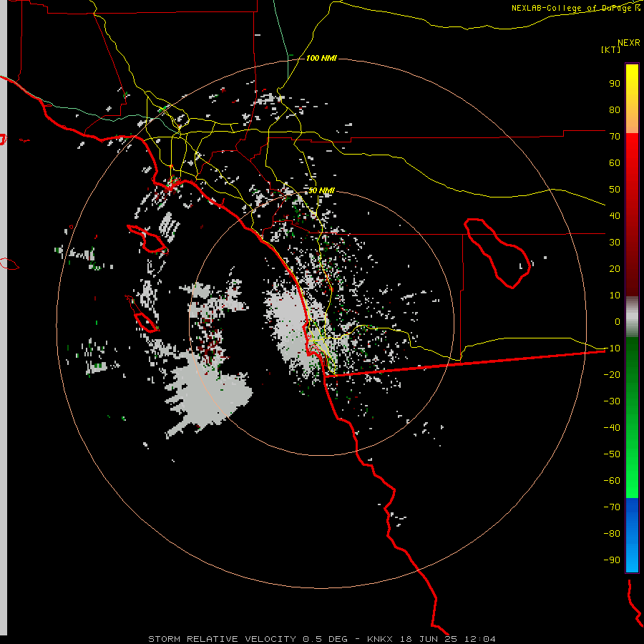Click the -70 value on the velocity scale

click(612, 507)
